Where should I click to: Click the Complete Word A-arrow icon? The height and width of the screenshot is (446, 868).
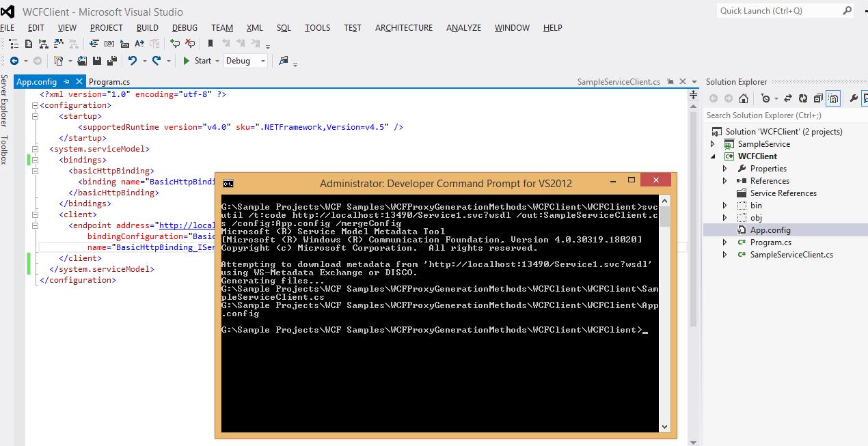click(x=139, y=44)
